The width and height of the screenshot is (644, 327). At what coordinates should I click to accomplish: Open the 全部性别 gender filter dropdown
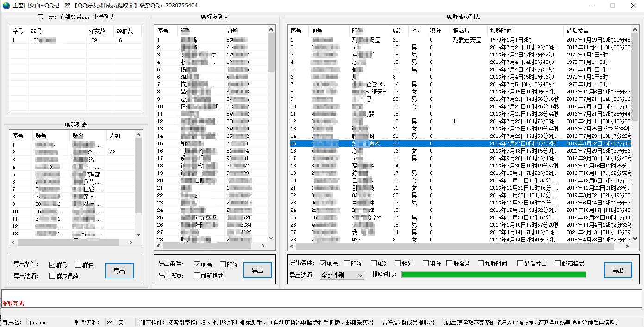tap(342, 275)
